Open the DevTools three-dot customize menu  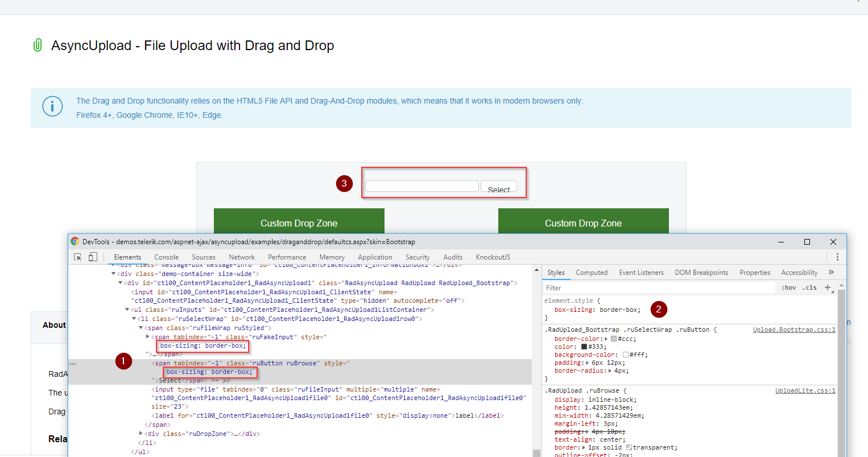point(837,257)
